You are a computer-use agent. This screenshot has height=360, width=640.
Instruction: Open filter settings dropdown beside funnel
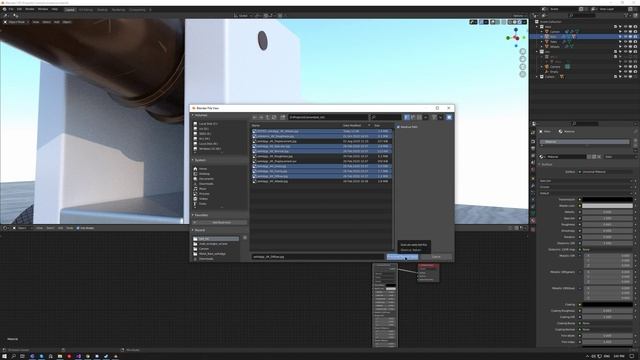(x=440, y=117)
